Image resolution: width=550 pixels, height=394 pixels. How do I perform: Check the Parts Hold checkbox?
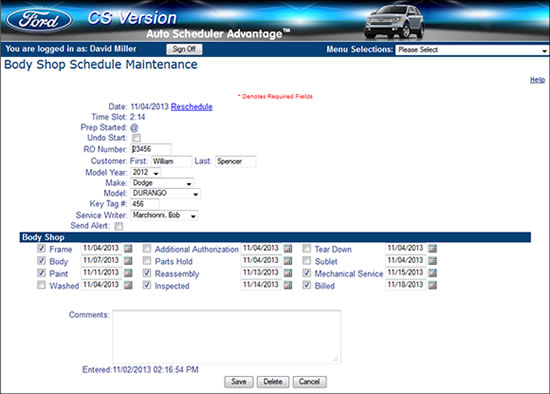147,261
